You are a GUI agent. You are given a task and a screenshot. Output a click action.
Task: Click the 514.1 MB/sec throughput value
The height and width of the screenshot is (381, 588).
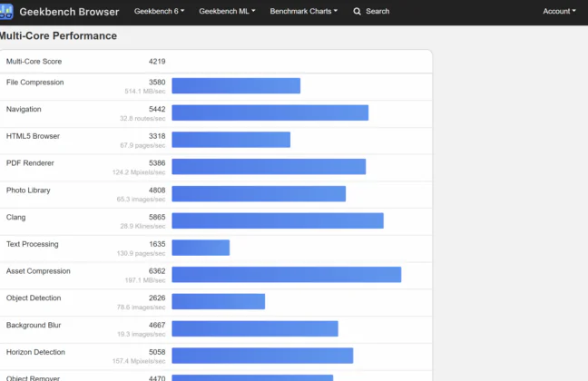(145, 91)
